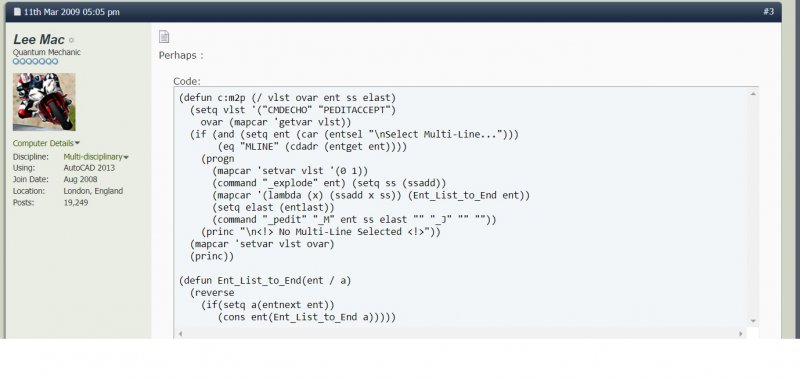Click the reputation dots under Quantum Mechanic
The width and height of the screenshot is (800, 380).
(36, 62)
